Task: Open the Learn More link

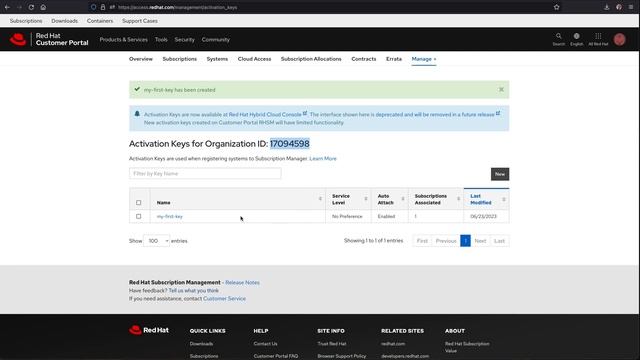Action: coord(323,158)
